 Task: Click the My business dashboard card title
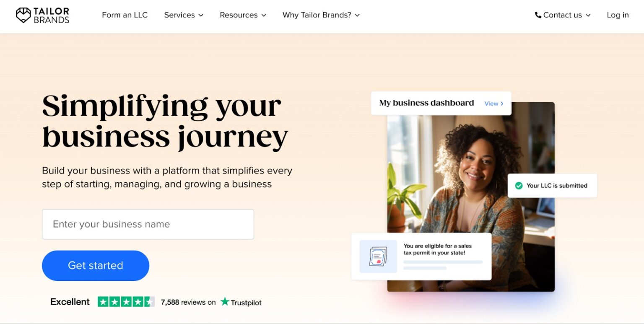pos(426,103)
